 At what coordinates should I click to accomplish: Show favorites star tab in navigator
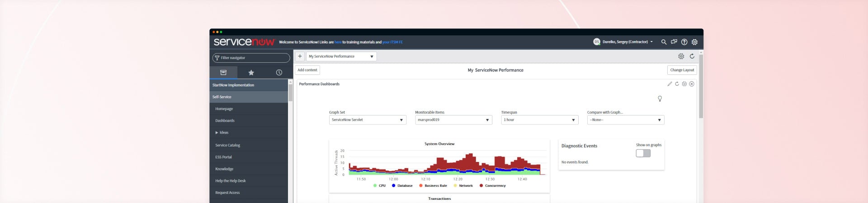point(251,73)
